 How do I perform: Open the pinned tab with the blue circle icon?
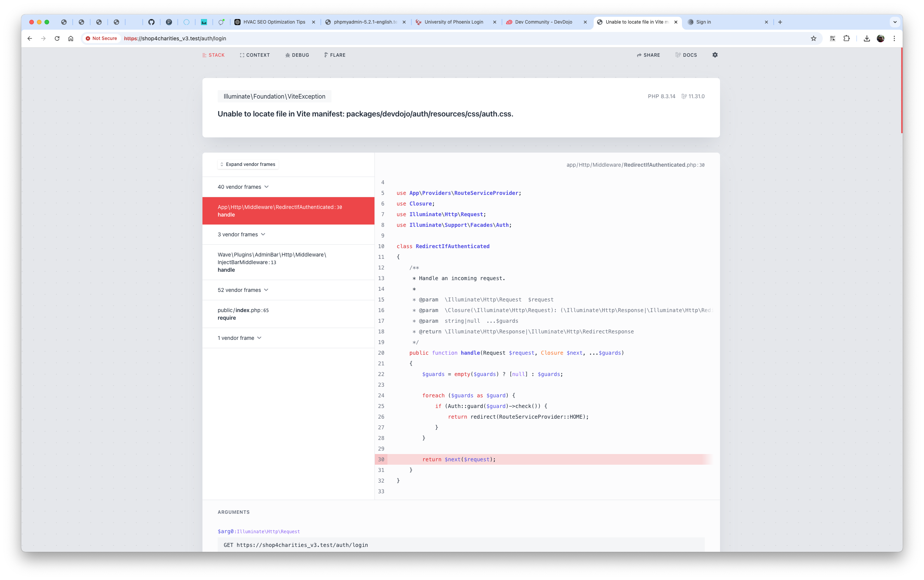coord(186,22)
